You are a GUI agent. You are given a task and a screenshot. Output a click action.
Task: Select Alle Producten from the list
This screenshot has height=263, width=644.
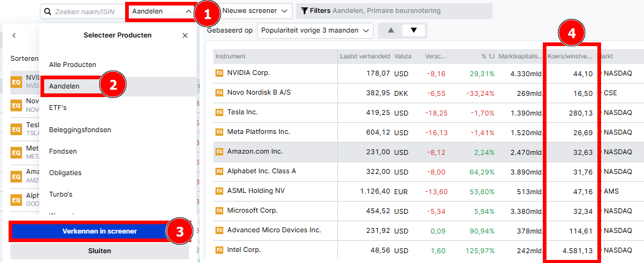click(72, 65)
